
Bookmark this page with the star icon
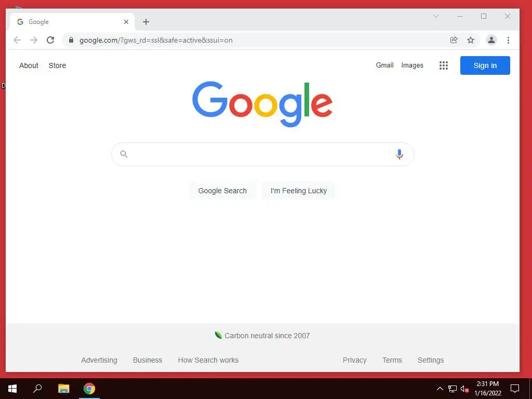(x=471, y=40)
